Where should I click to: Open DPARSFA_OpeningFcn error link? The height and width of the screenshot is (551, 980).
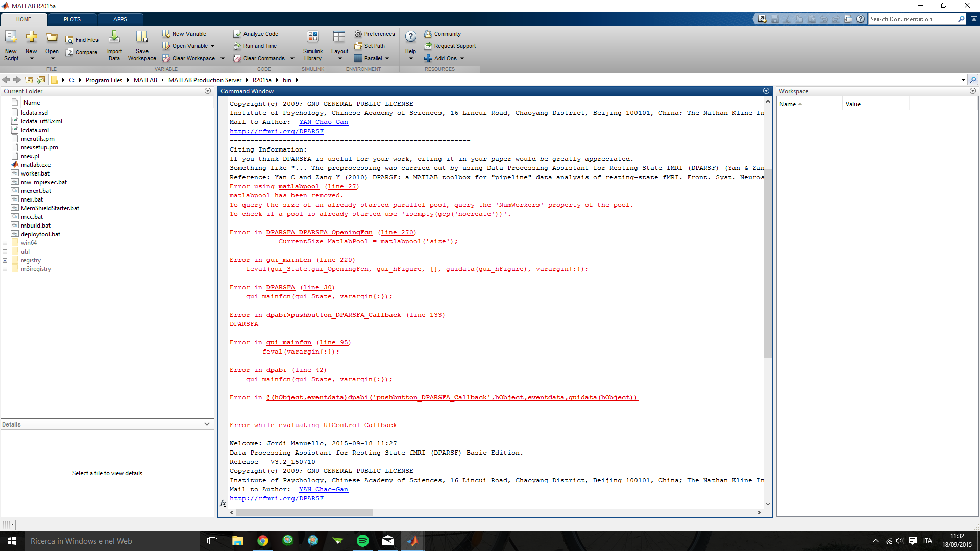320,232
